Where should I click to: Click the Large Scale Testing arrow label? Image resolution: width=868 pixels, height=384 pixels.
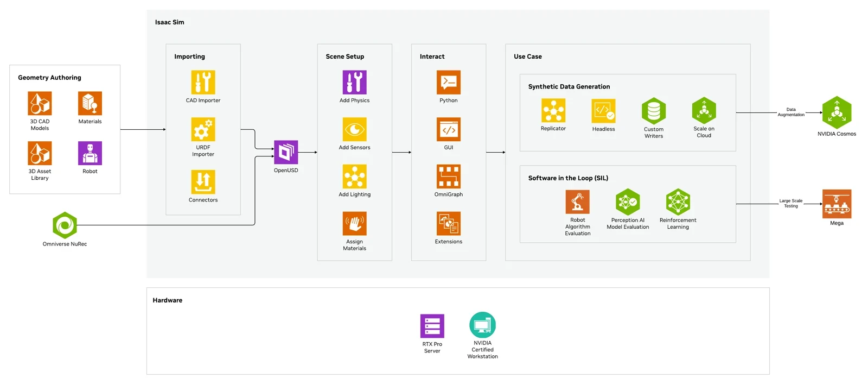[x=791, y=204]
